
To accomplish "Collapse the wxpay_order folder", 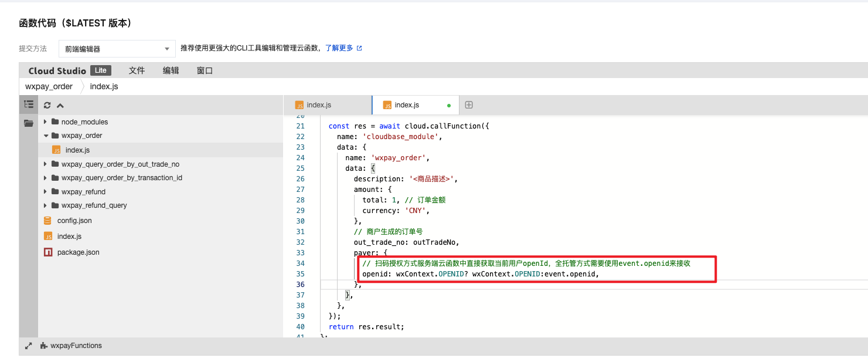I will [x=81, y=136].
